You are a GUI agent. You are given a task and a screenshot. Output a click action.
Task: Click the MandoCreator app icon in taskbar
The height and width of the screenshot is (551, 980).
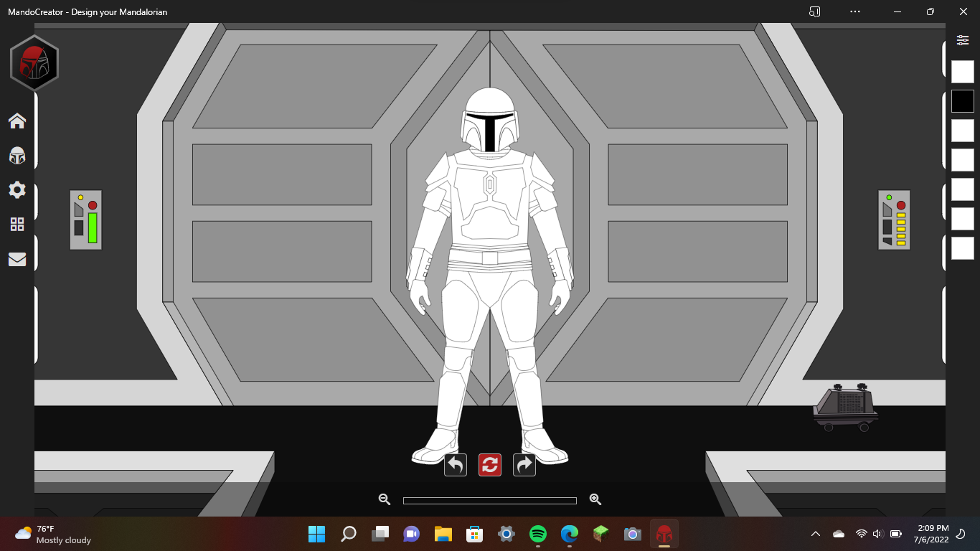click(664, 534)
